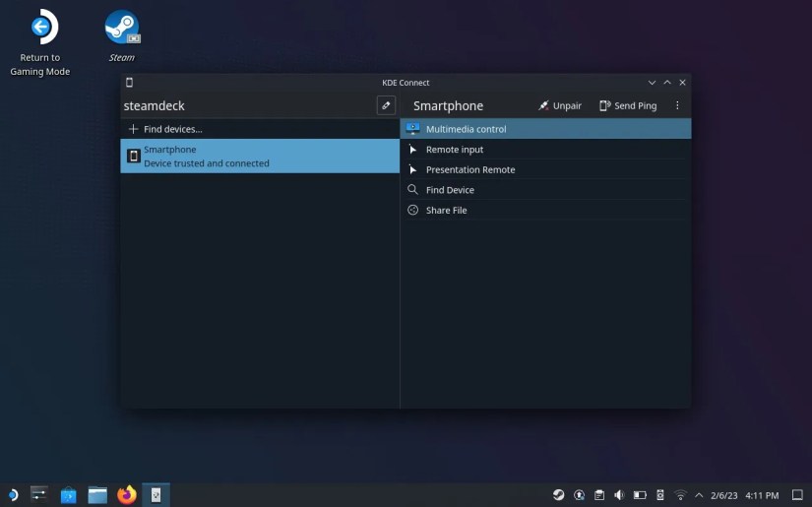Open Multimedia control for the Smartphone
The image size is (812, 507).
click(x=545, y=129)
